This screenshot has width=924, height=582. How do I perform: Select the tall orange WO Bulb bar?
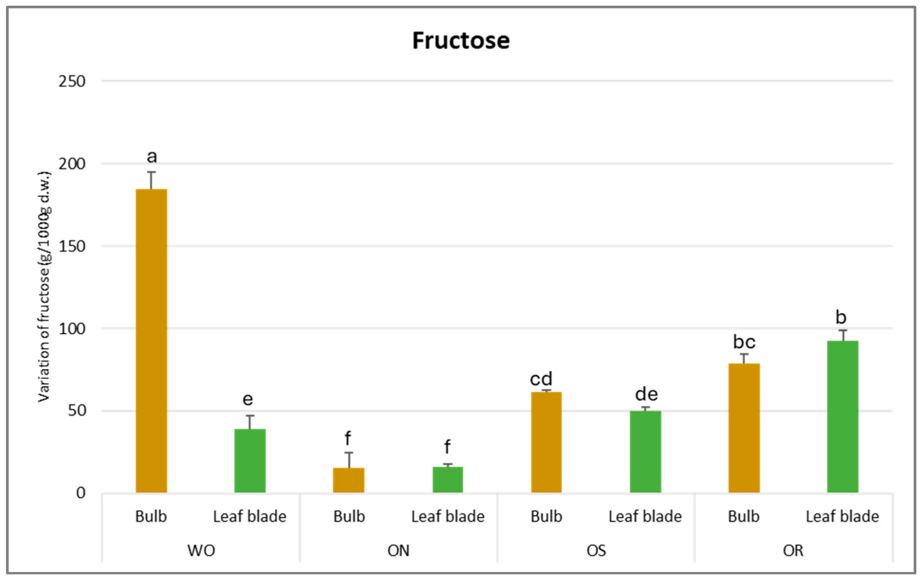click(x=151, y=340)
